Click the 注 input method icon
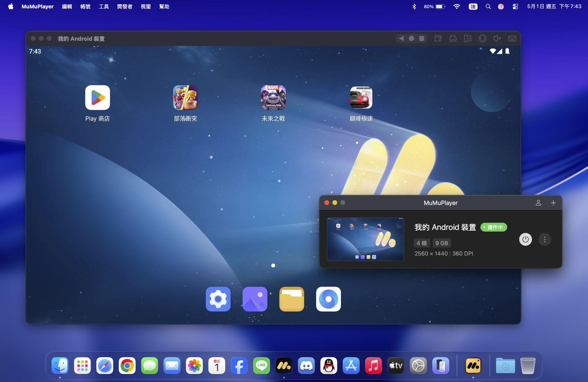 [x=473, y=6]
